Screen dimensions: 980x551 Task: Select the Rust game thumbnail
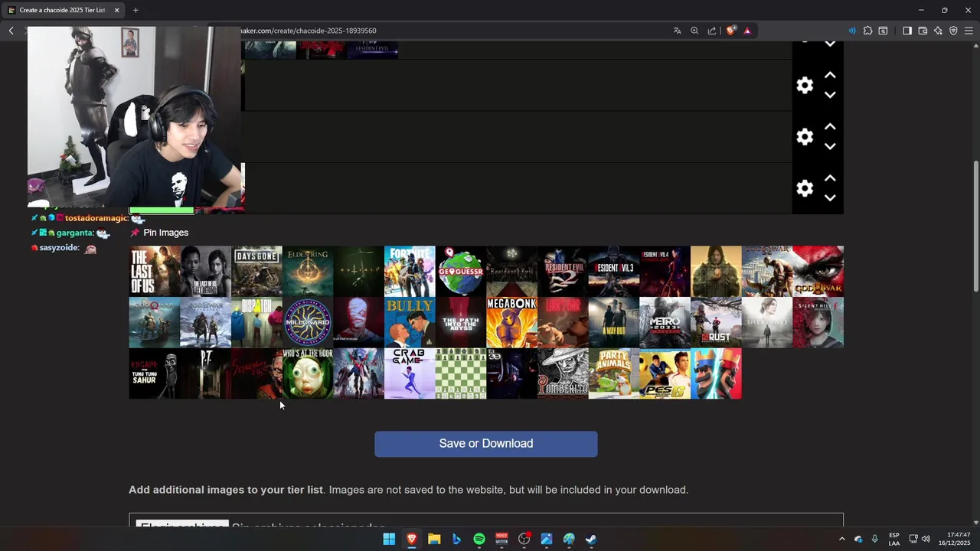click(716, 322)
